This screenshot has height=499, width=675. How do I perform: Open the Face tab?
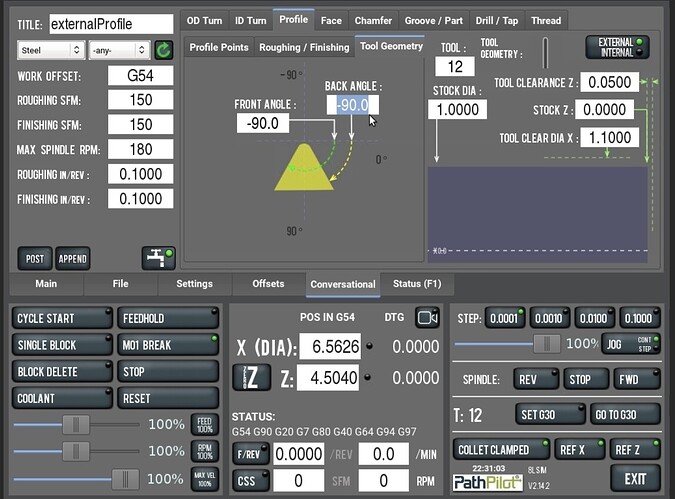pos(331,21)
